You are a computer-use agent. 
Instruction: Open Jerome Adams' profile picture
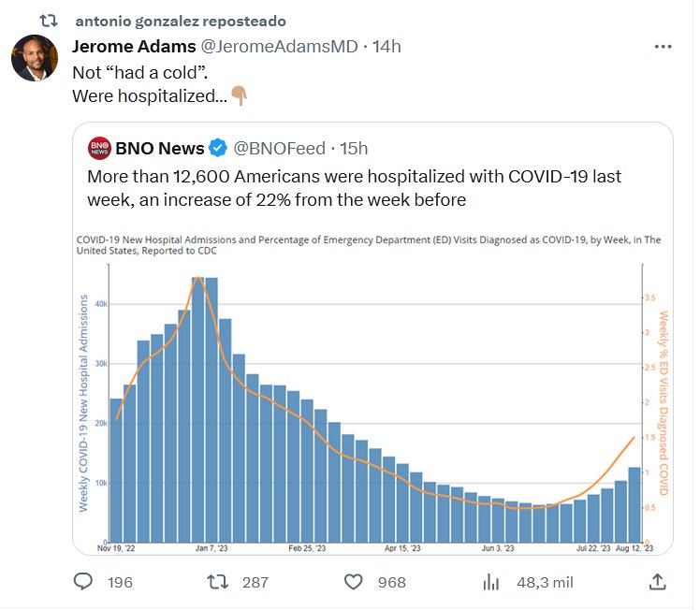[36, 59]
